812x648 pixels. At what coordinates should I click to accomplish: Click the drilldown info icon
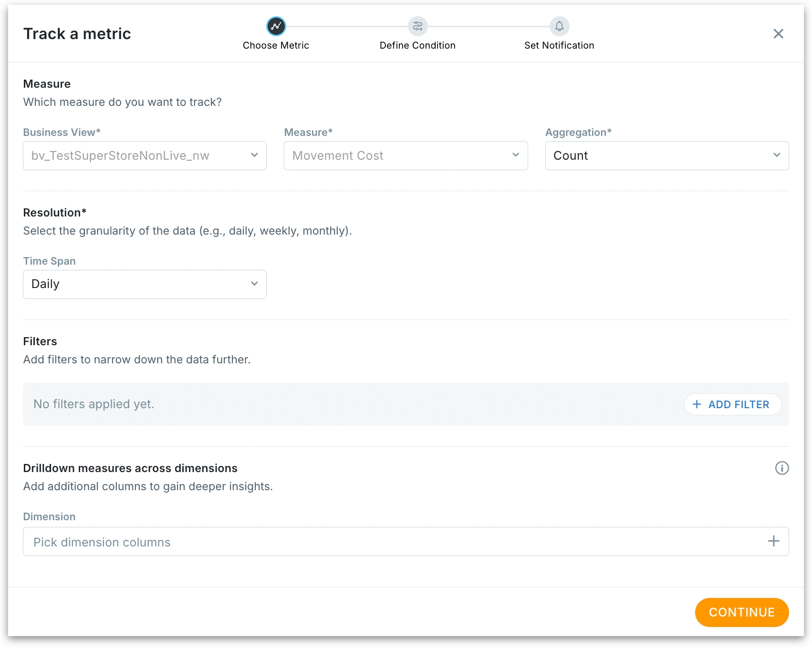tap(781, 468)
